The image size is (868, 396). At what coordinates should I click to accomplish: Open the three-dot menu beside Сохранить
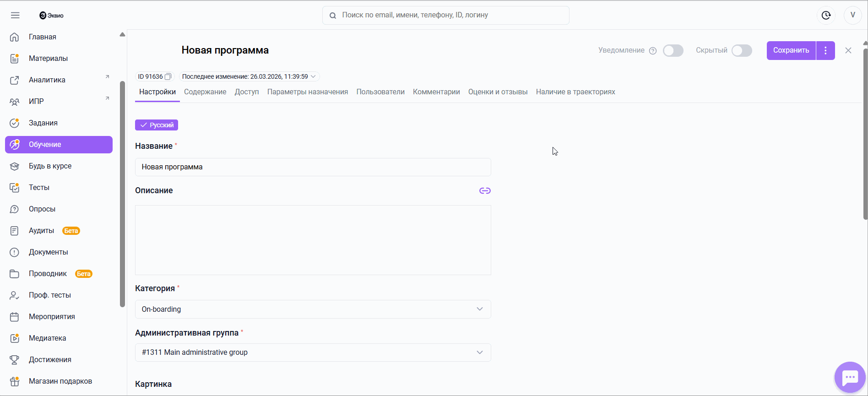point(825,50)
